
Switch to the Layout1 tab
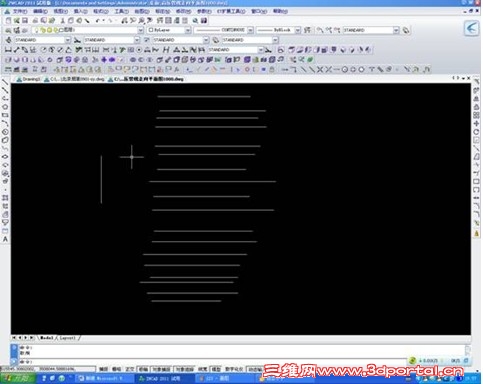(67, 338)
